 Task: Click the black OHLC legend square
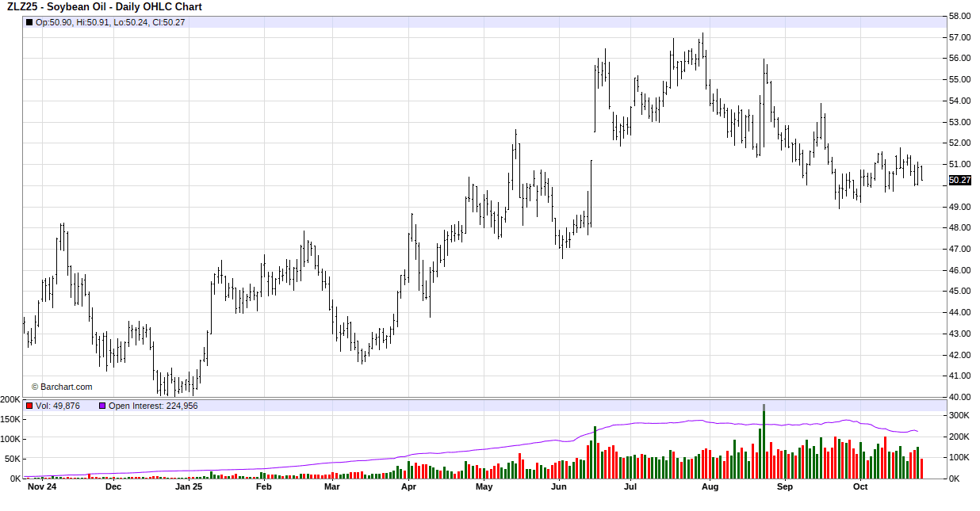coord(29,22)
